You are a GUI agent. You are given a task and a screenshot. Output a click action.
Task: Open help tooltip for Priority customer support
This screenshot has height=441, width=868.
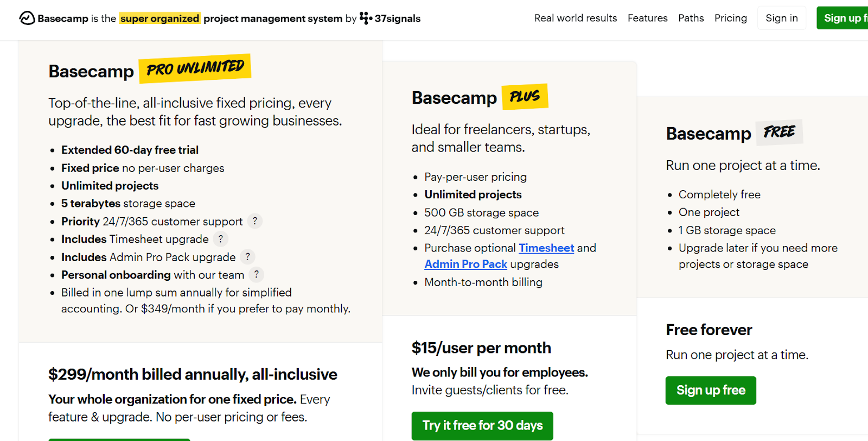click(255, 221)
